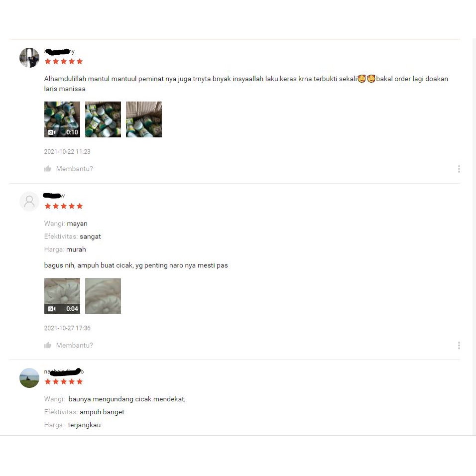Image resolution: width=476 pixels, height=476 pixels.
Task: Click thumbs-up icon on the 2021-10-27 review
Action: tap(48, 345)
